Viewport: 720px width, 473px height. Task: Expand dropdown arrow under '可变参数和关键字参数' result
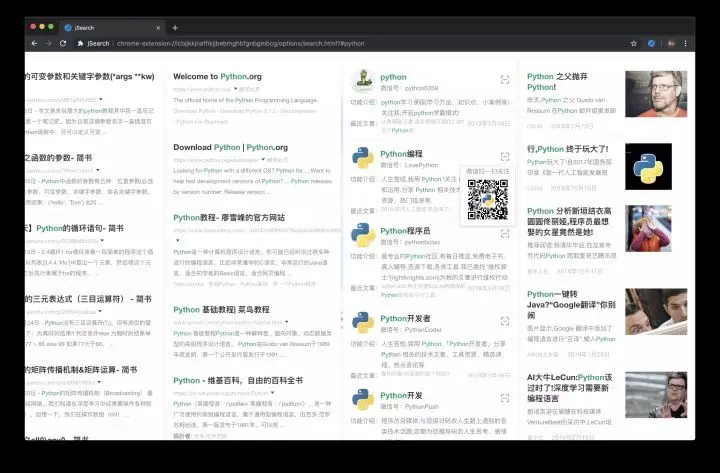click(x=101, y=99)
